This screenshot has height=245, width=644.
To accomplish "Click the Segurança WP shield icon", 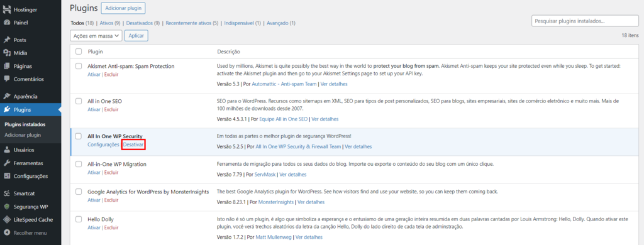I will [6, 207].
